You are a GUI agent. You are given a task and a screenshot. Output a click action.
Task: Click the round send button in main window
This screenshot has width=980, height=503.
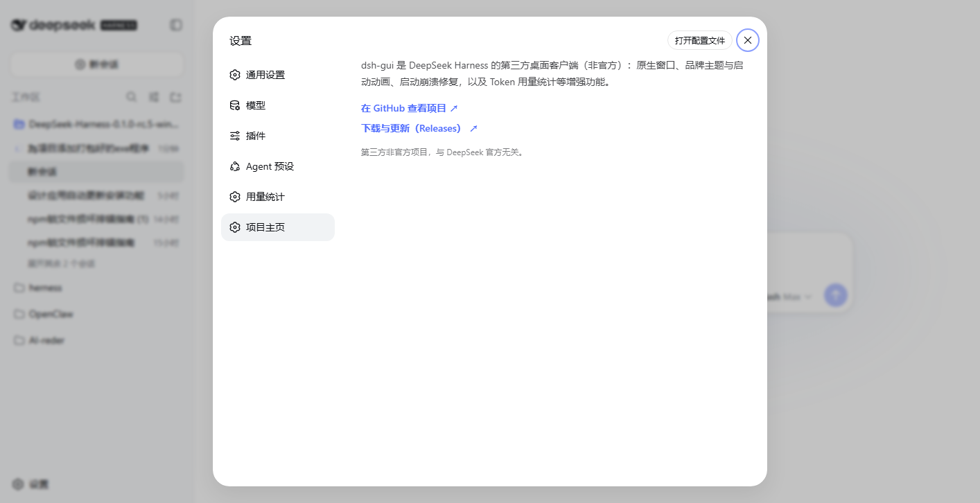[835, 295]
